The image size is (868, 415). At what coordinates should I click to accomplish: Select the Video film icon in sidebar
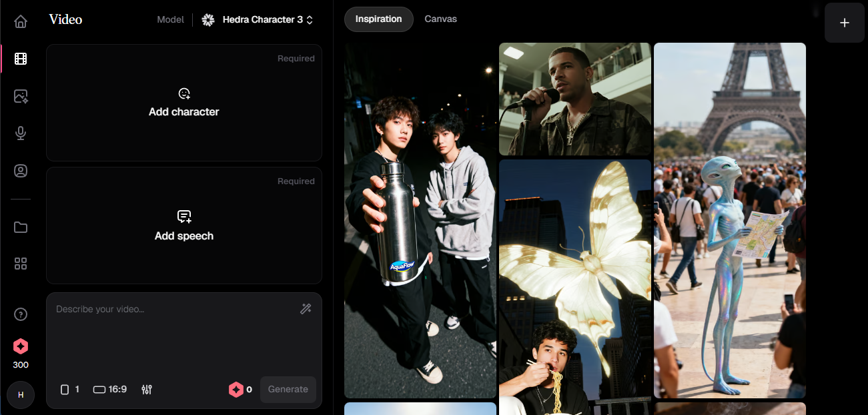[x=21, y=59]
